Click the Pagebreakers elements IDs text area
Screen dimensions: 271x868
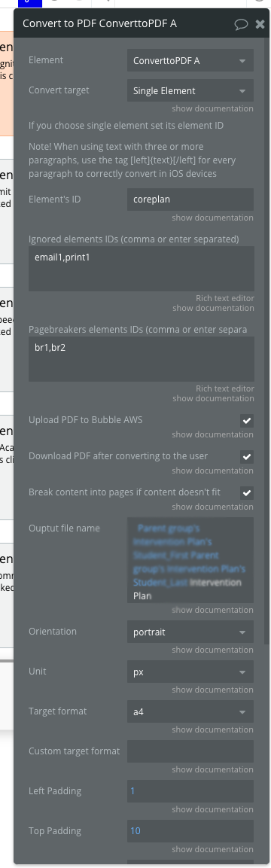tap(142, 359)
